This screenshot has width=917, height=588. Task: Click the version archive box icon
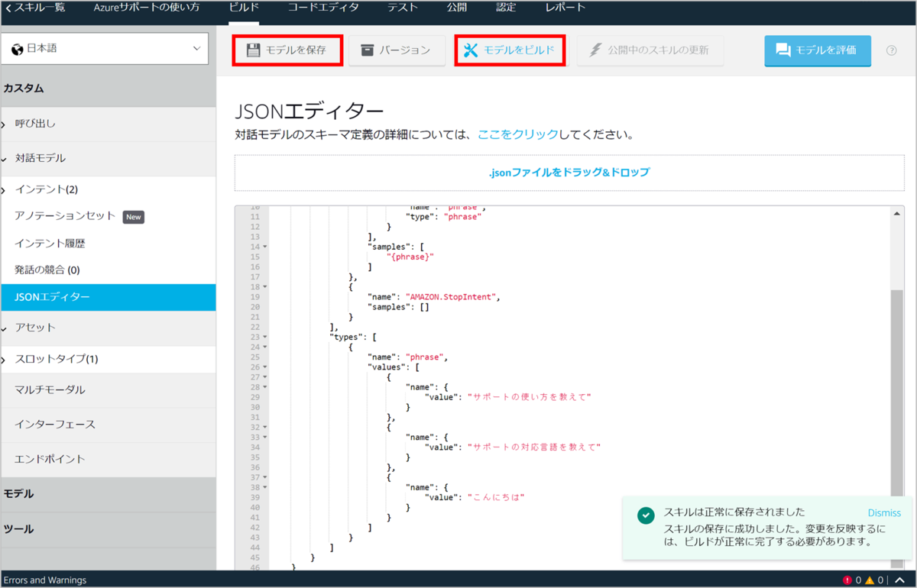click(368, 50)
